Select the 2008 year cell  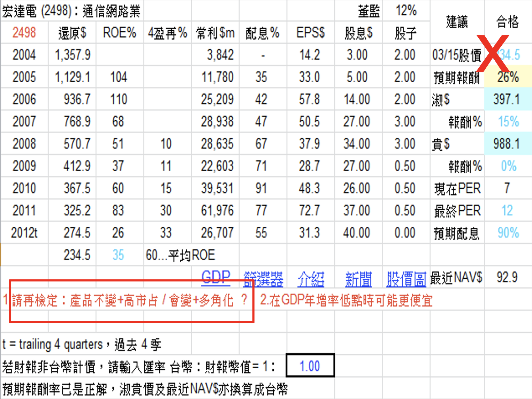pos(24,144)
